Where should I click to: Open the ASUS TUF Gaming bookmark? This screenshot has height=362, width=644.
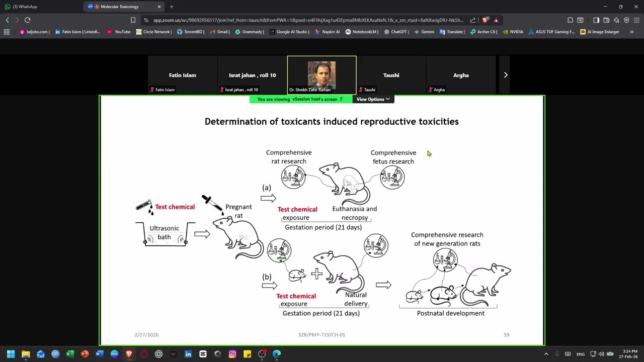[x=551, y=32]
